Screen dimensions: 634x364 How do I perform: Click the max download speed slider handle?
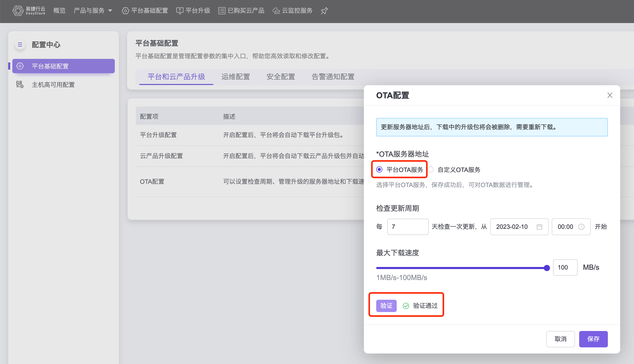coord(547,268)
